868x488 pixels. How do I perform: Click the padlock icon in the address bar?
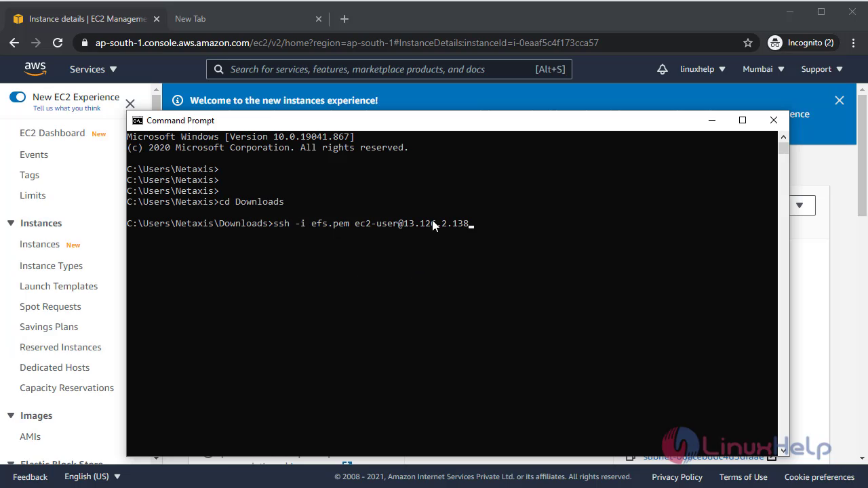coord(85,43)
